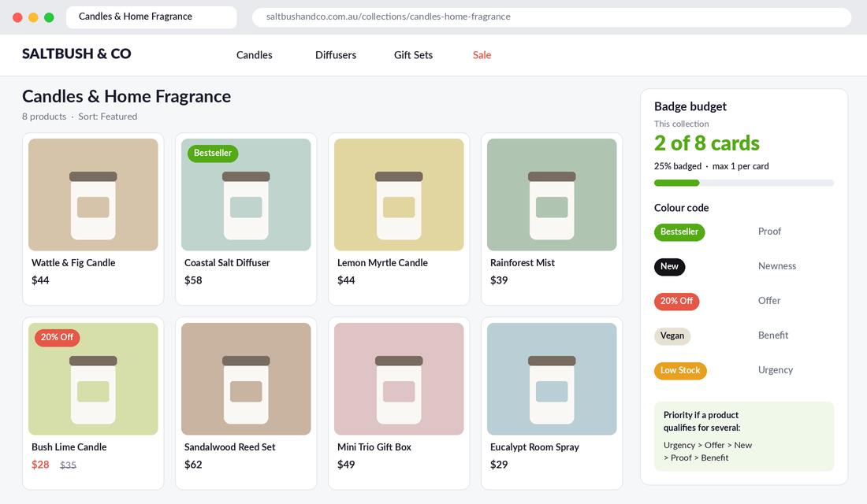Select the Candles & Home Fragrance browser tab

click(151, 17)
